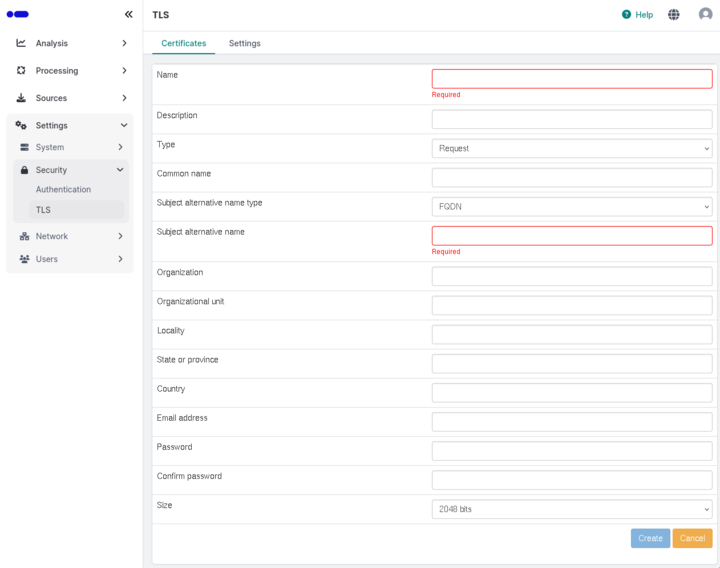Click the Network sidebar item
The height and width of the screenshot is (568, 720).
point(71,236)
